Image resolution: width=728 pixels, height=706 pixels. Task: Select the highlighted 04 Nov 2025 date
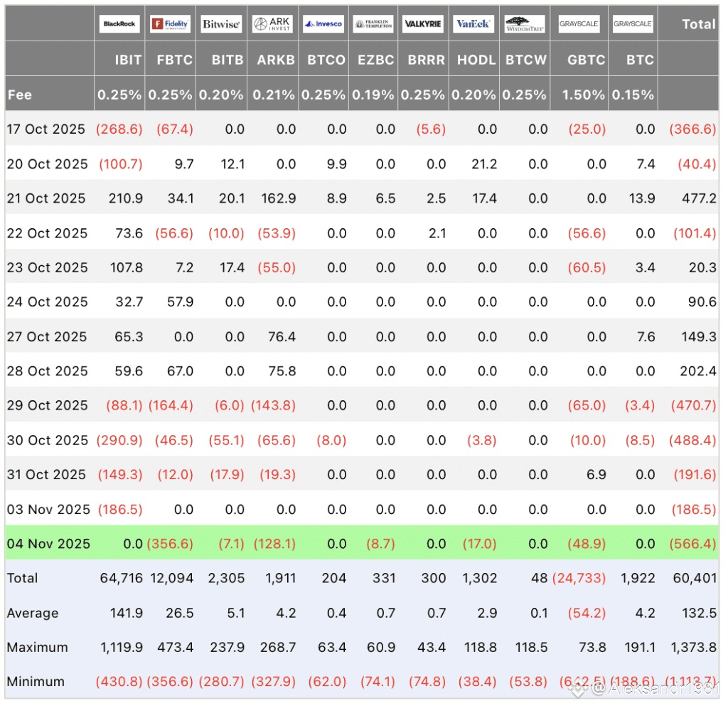pyautogui.click(x=48, y=544)
